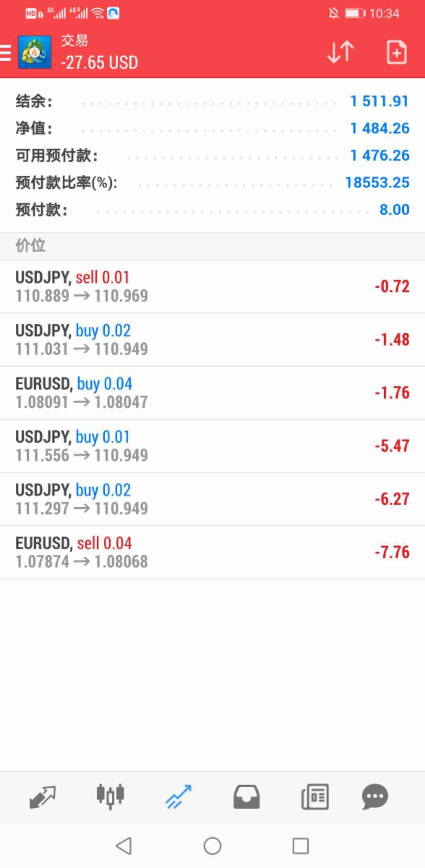The width and height of the screenshot is (425, 868).
Task: Select the USDJPY buy 0.02 at 111.297
Action: click(213, 499)
